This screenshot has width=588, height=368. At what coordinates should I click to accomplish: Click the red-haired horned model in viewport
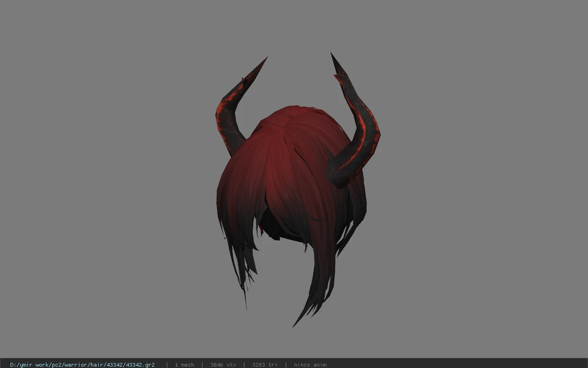tap(298, 189)
